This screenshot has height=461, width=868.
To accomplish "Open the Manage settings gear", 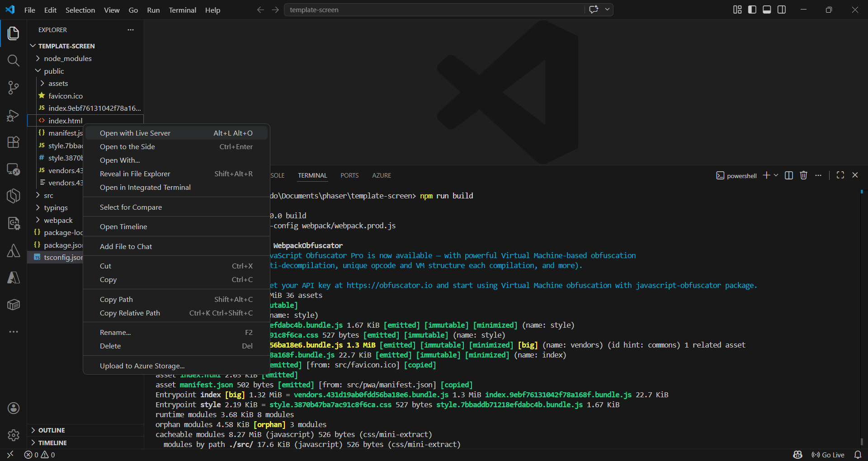I will [14, 435].
